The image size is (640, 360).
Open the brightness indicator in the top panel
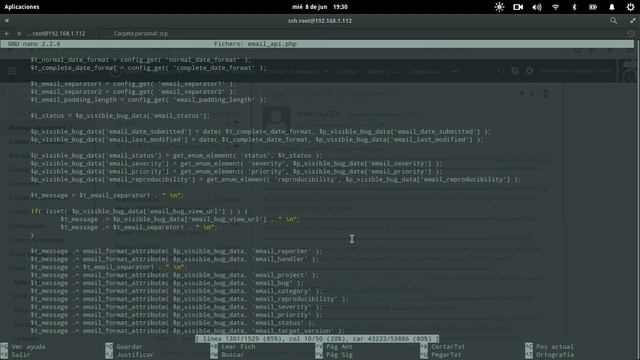pyautogui.click(x=499, y=7)
